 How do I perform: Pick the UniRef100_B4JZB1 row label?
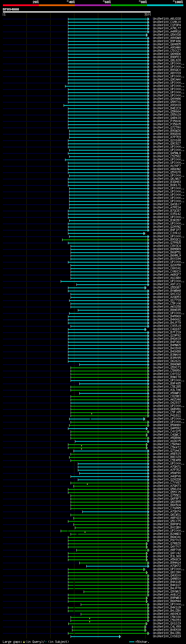tap(167, 633)
